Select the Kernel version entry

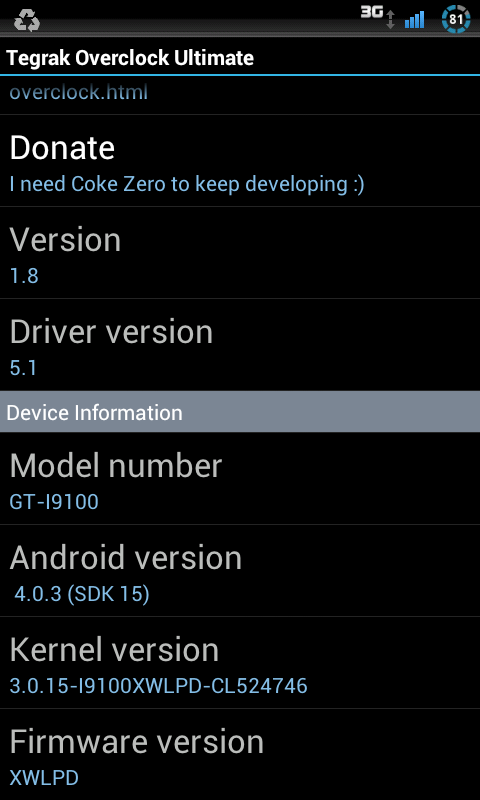(x=240, y=663)
